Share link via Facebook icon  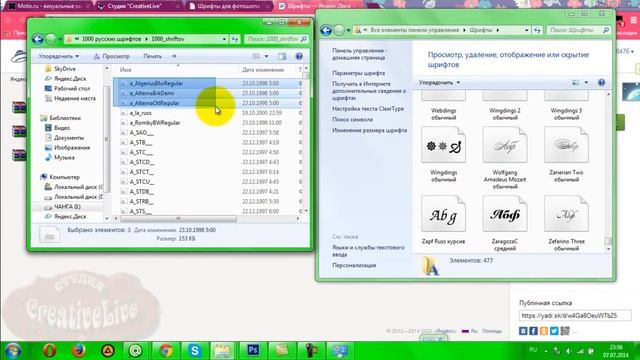[533, 331]
